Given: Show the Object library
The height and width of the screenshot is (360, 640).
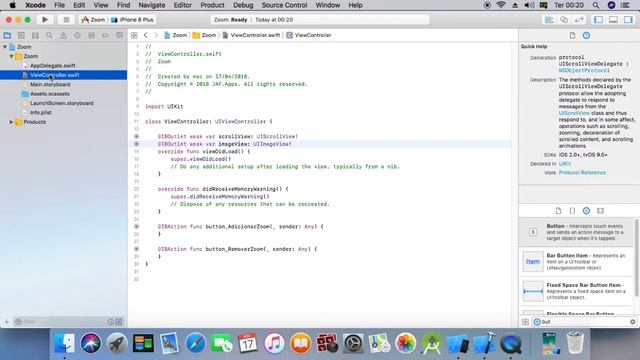Looking at the screenshot, I should click(x=587, y=211).
